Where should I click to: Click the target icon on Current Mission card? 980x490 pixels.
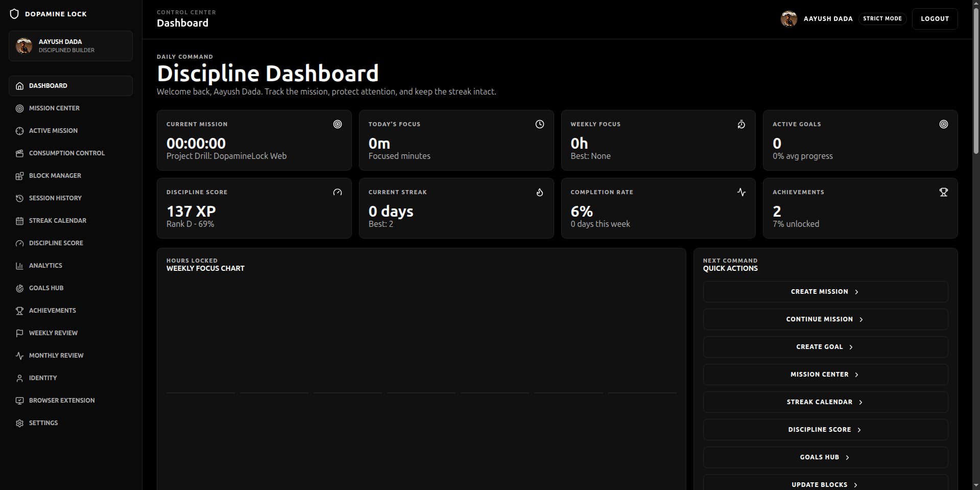coord(338,124)
